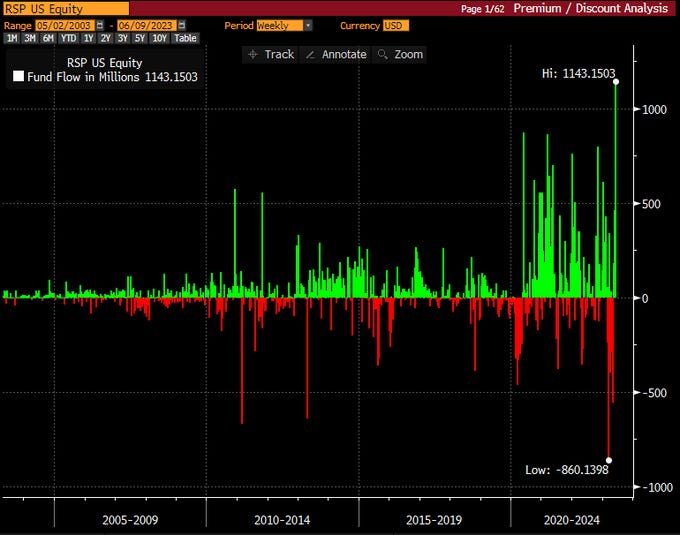Click the Low: -860.1398 marker dot
The image size is (680, 535).
(x=609, y=460)
